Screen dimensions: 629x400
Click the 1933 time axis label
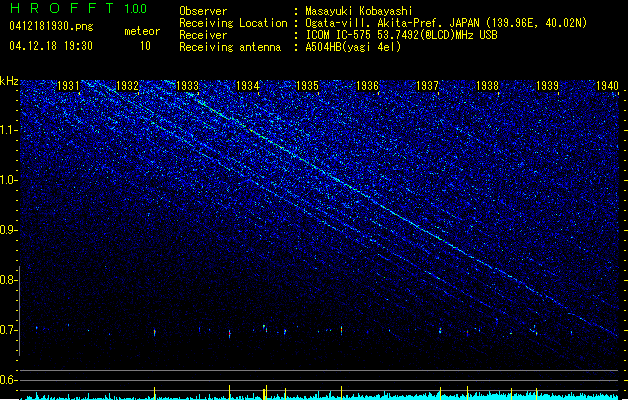[188, 86]
